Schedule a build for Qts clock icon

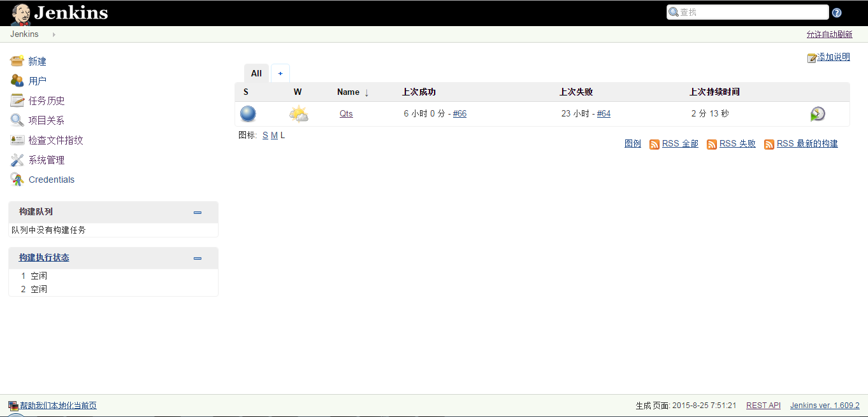point(818,114)
